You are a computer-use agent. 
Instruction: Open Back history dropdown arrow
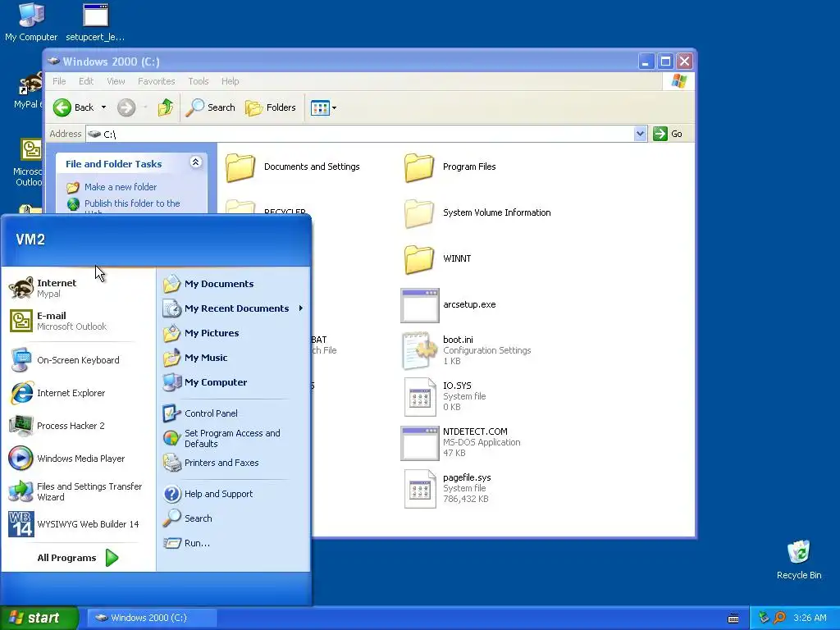103,107
